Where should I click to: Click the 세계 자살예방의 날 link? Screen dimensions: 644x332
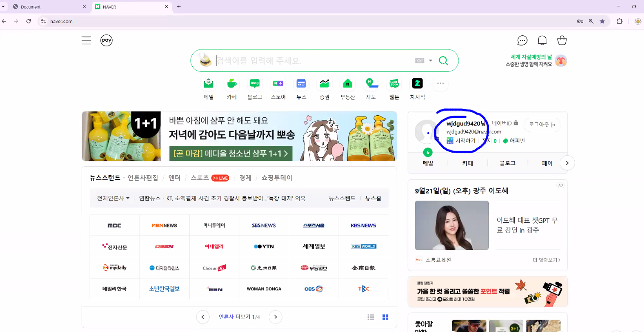click(x=531, y=57)
